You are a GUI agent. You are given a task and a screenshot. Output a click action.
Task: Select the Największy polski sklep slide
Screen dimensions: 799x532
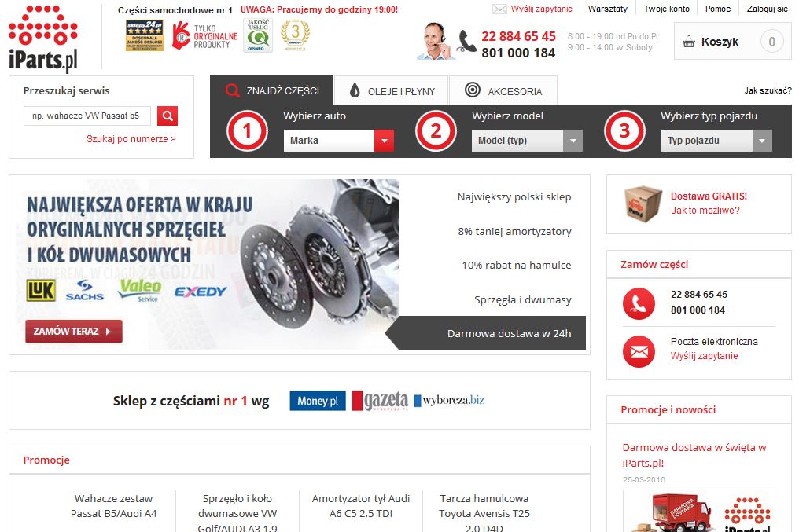click(514, 197)
